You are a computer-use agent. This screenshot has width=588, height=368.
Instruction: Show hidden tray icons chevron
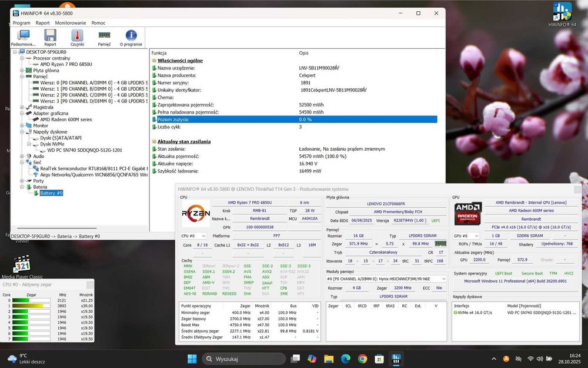pyautogui.click(x=494, y=359)
